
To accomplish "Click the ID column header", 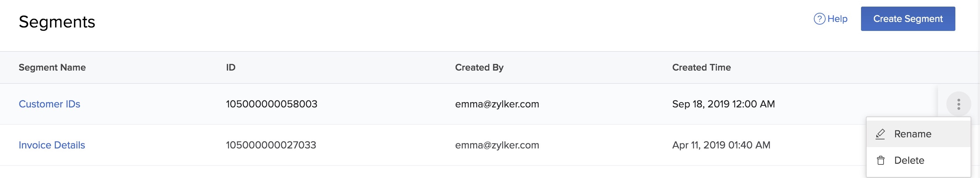I will pos(231,67).
